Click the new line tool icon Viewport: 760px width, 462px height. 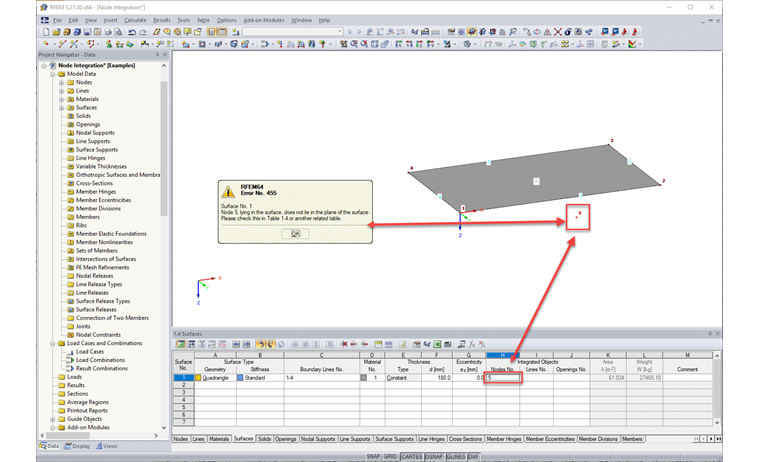coord(62,44)
